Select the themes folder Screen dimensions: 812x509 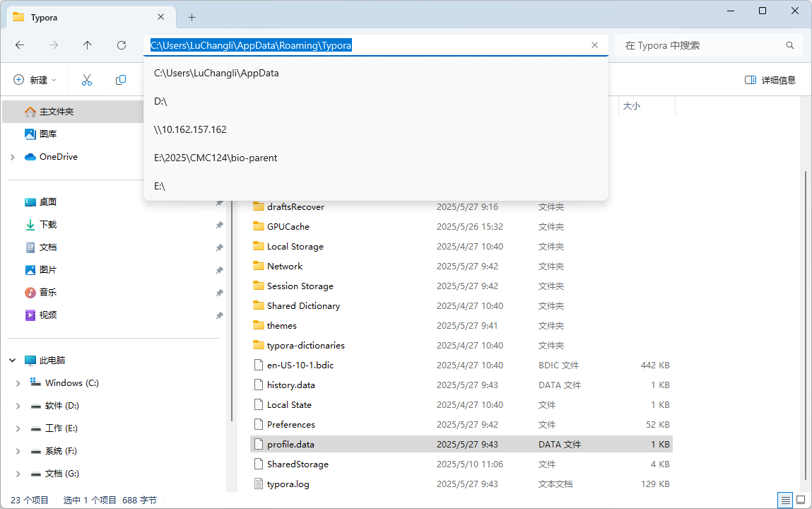click(461, 326)
